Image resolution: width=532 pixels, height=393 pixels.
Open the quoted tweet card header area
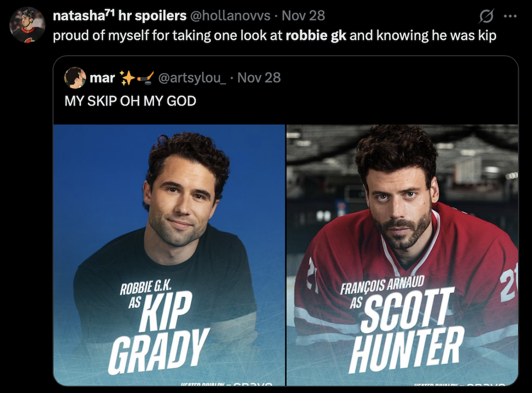pos(286,90)
